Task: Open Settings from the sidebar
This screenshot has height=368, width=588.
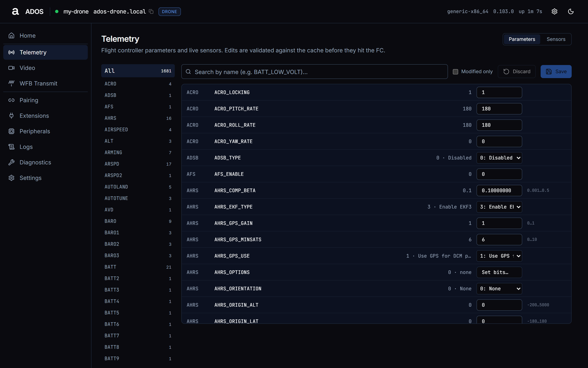Action: 45,178
